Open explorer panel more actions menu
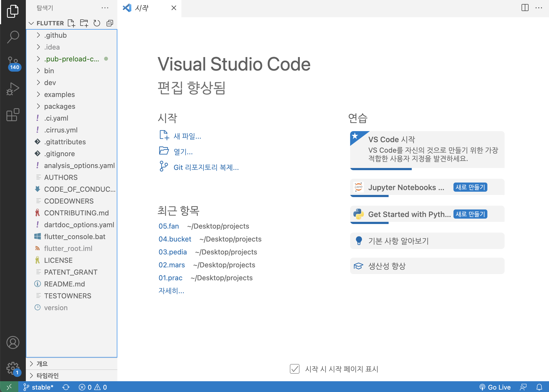This screenshot has height=392, width=549. tap(105, 8)
